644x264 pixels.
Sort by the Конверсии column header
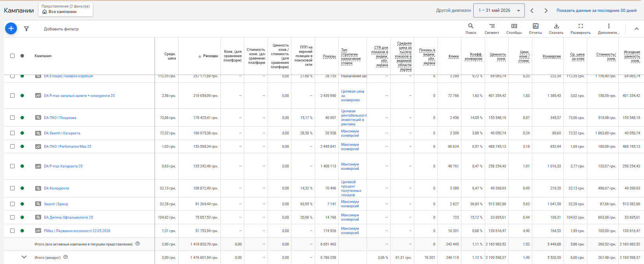552,56
